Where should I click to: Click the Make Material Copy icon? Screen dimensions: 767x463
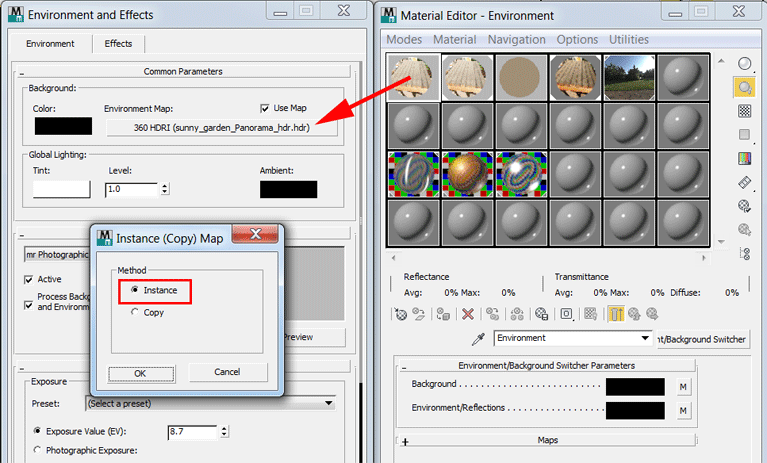(493, 314)
